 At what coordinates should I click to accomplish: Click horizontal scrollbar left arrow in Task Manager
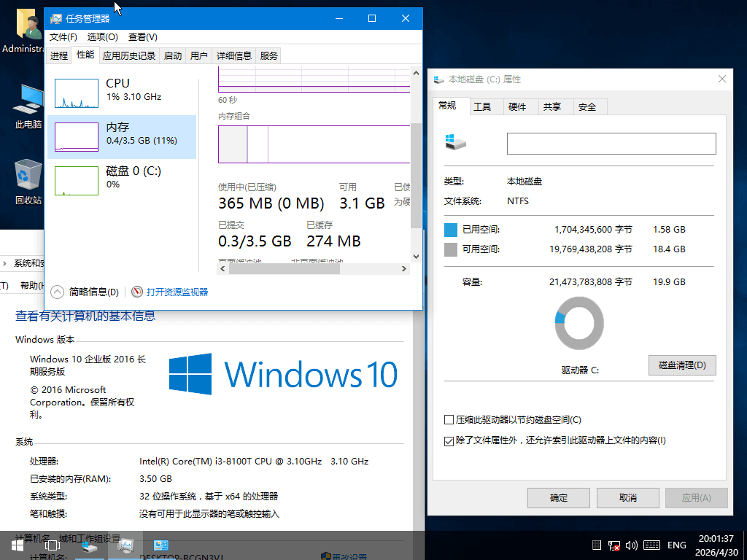[223, 268]
